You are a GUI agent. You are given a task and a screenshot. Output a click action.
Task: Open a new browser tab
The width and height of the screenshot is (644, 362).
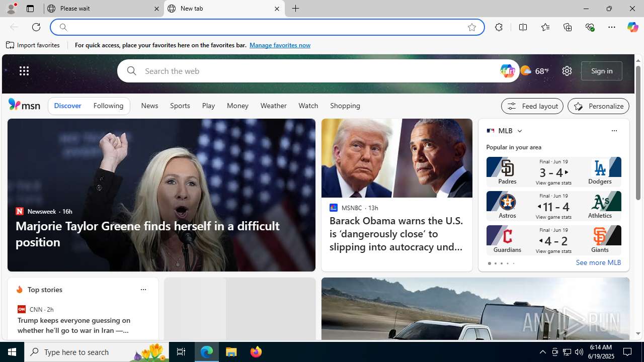click(x=296, y=9)
